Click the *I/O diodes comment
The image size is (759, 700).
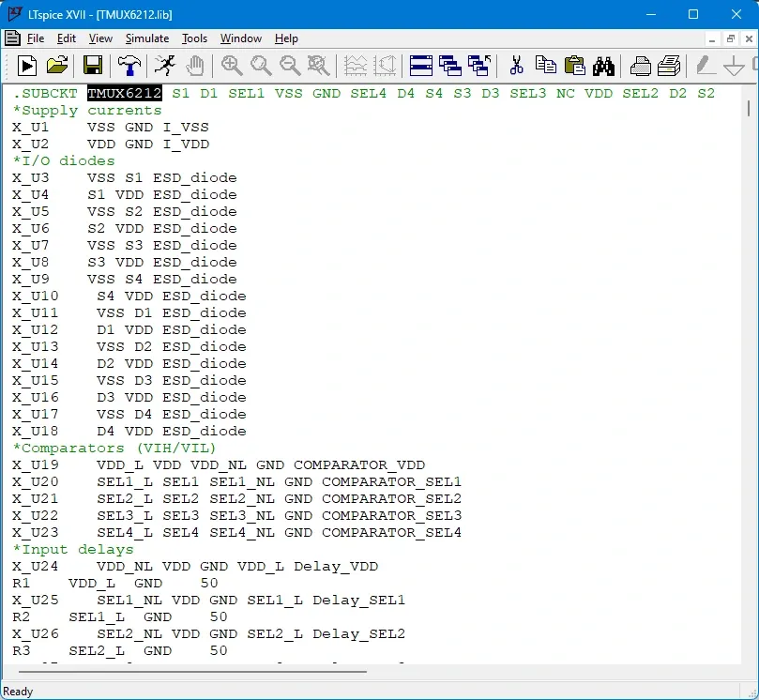click(x=64, y=160)
